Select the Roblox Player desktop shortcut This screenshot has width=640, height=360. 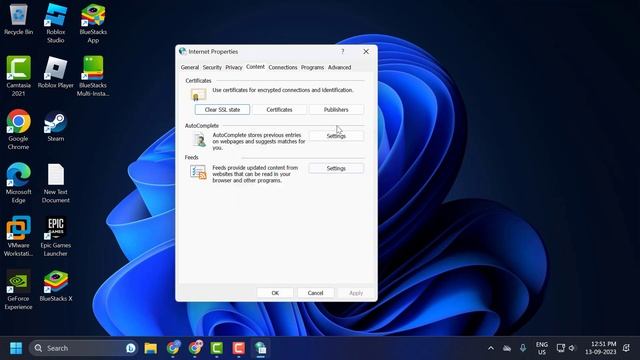[56, 73]
